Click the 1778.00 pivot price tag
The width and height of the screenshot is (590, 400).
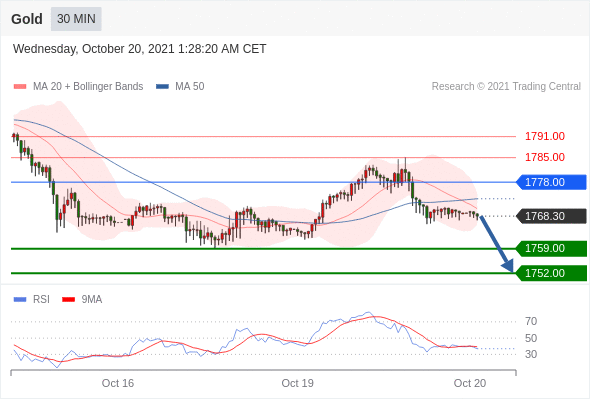[551, 182]
